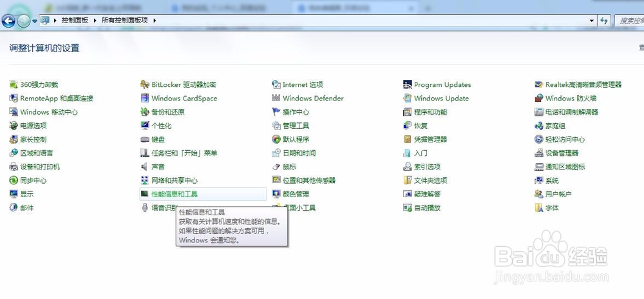Image resolution: width=644 pixels, height=299 pixels.
Task: Click the 区域和语言 globe icon
Action: tap(14, 153)
